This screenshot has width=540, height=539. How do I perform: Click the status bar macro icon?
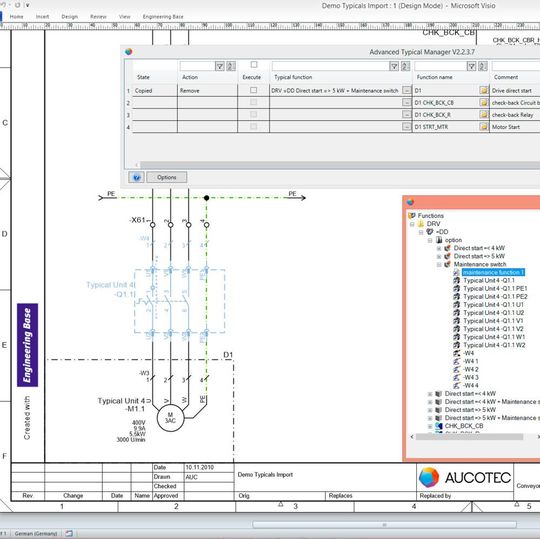pos(69,533)
